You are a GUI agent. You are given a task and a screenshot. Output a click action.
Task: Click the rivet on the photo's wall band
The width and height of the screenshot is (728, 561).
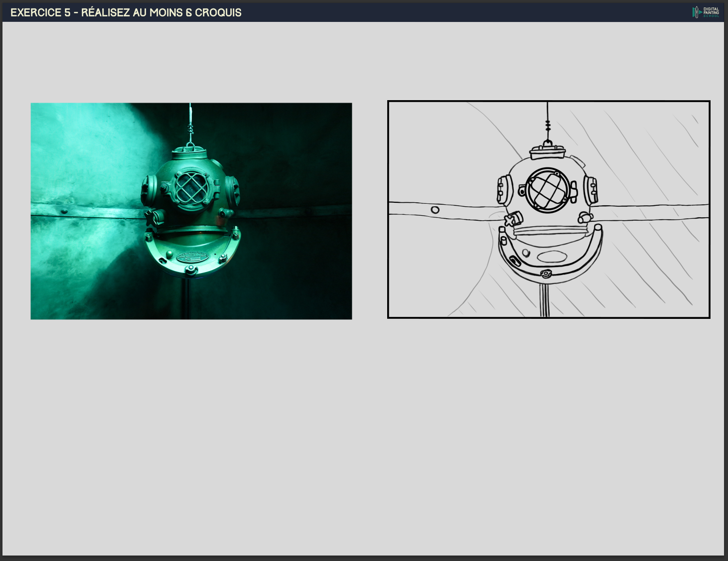64,211
